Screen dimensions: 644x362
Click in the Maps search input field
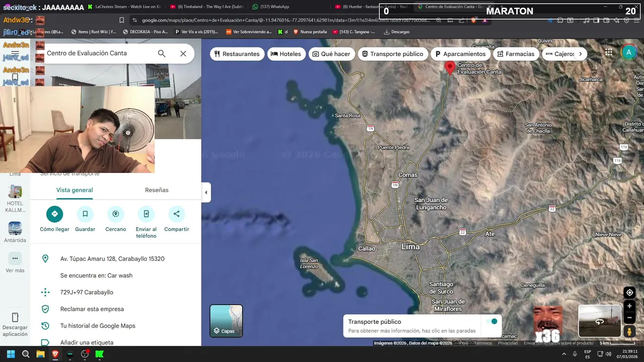[98, 53]
